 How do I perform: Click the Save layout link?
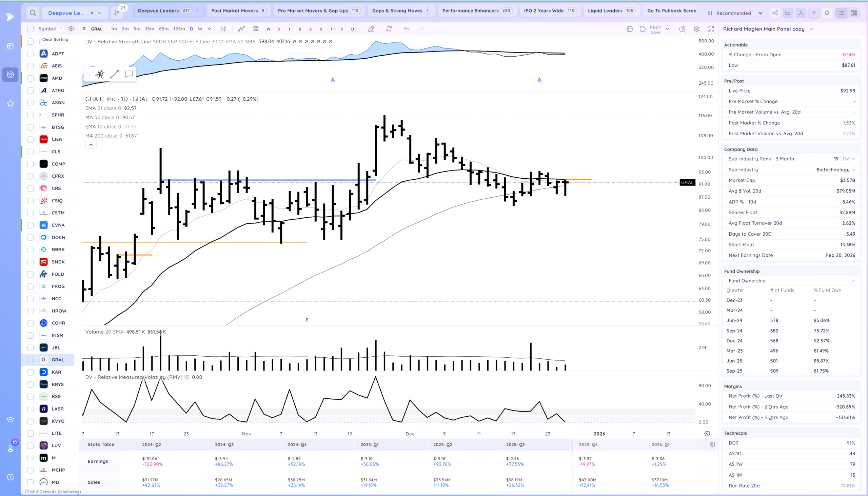tap(655, 32)
